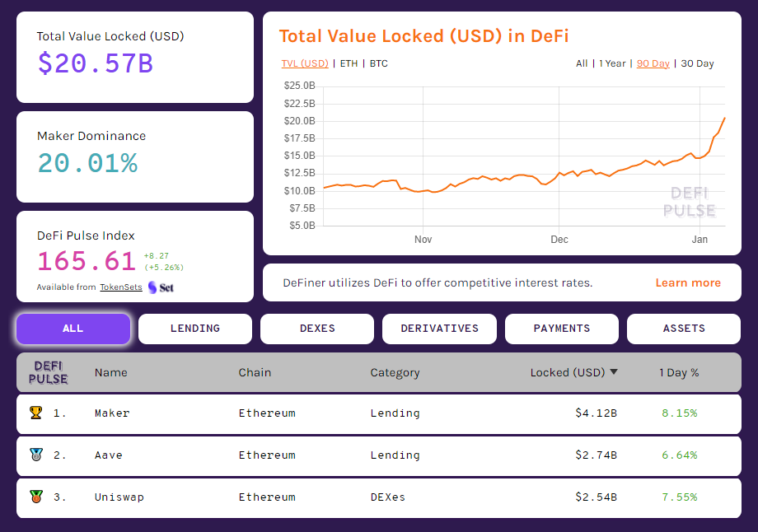Viewport: 758px width, 532px height.
Task: Switch chart unit to BTC
Action: pyautogui.click(x=378, y=63)
